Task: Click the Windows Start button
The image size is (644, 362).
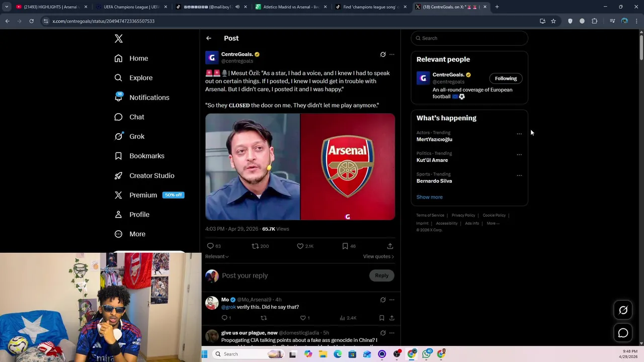Action: point(204,354)
